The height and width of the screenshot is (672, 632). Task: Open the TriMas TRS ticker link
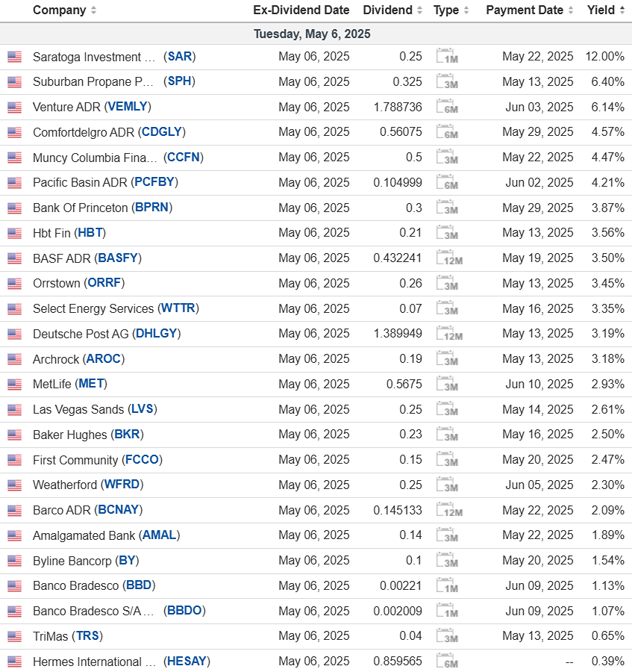tap(87, 636)
